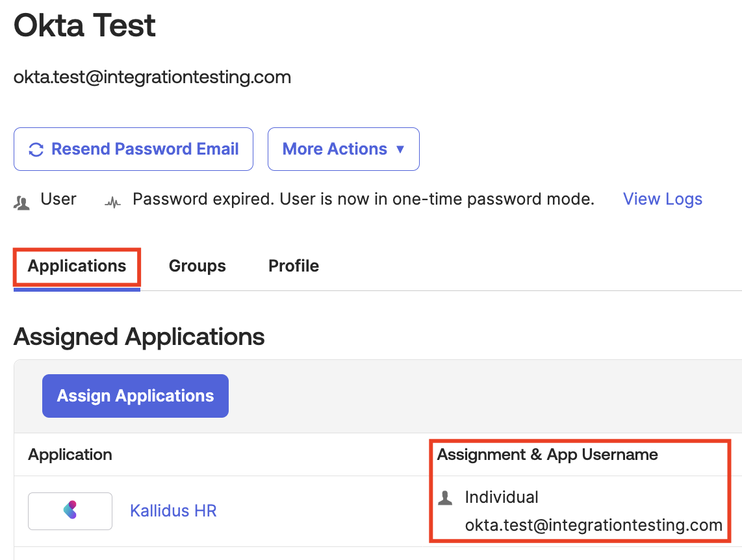Click the Resend Password Email button text

(145, 149)
